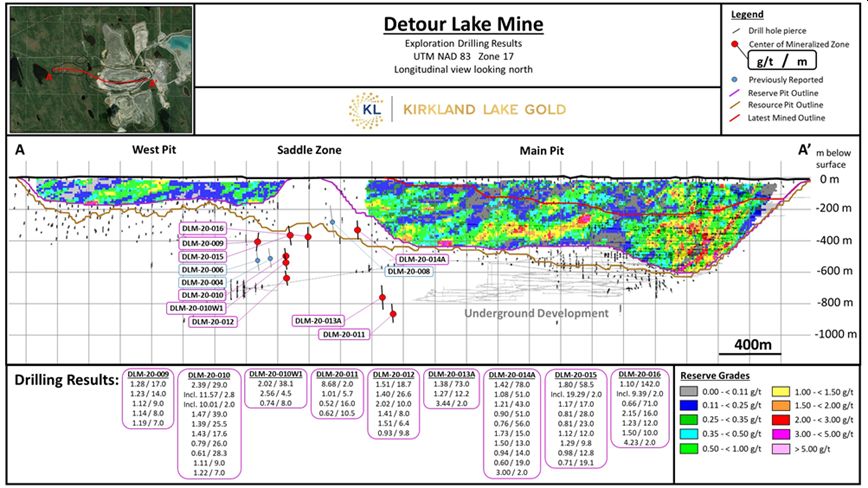Click the DLM-20-016 label on the section

pyautogui.click(x=203, y=229)
